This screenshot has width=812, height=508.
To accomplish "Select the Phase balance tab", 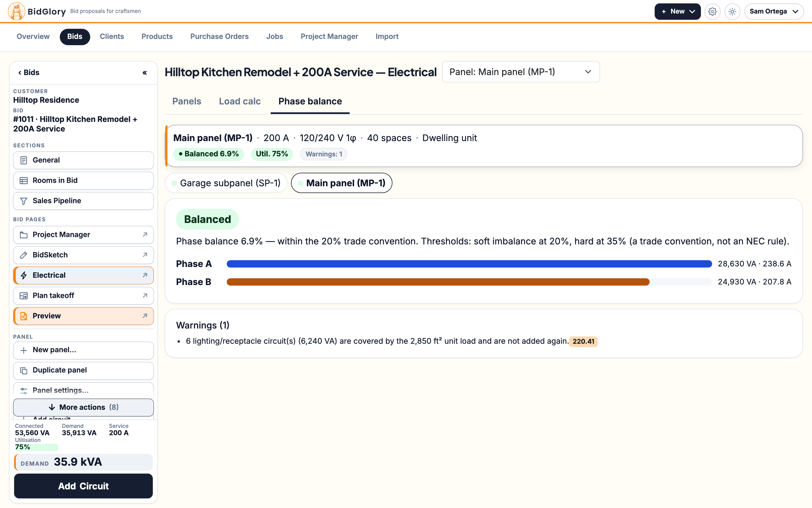I will pos(310,102).
